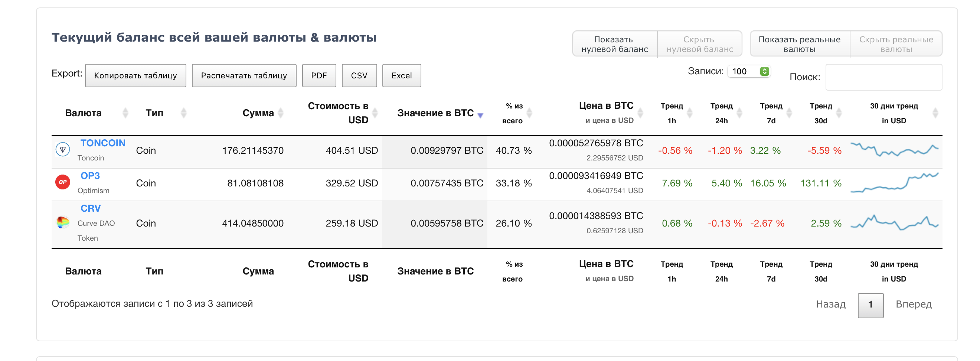Click the Значение в BTC column header

click(x=435, y=113)
